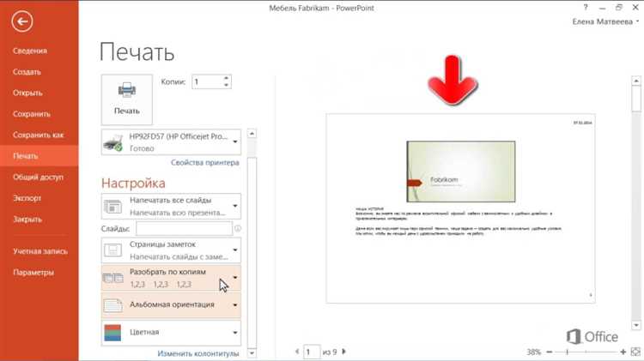This screenshot has height=361, width=644.
Task: Open Общий доступ section
Action: coord(38,177)
